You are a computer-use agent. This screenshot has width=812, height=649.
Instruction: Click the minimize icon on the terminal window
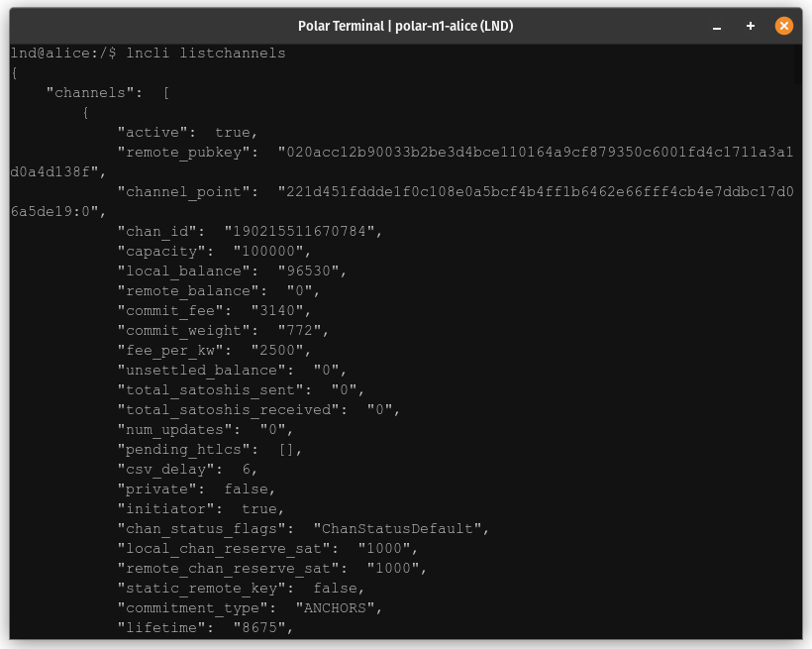pyautogui.click(x=716, y=26)
